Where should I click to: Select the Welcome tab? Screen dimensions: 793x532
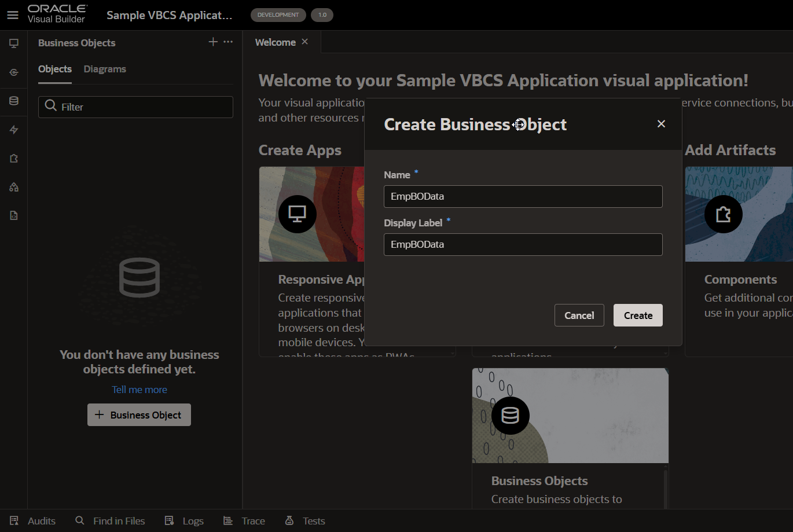point(276,42)
